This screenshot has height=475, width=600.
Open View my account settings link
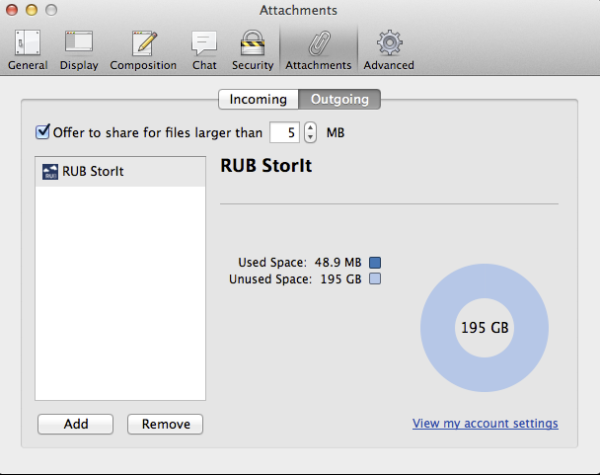point(485,424)
